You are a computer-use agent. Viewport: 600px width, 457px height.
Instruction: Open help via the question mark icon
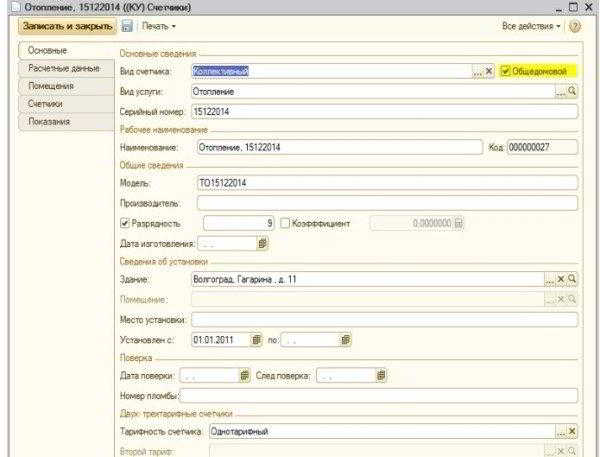574,26
